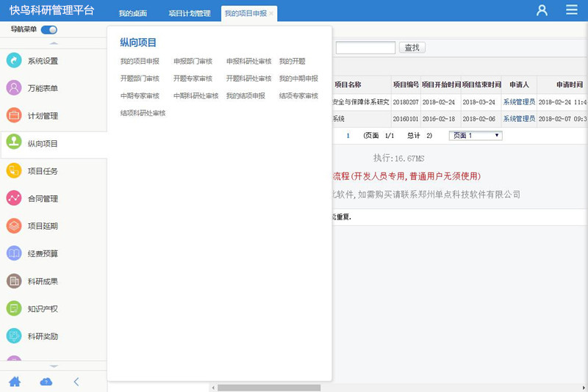
Task: Click the blue cloud icon
Action: [46, 382]
